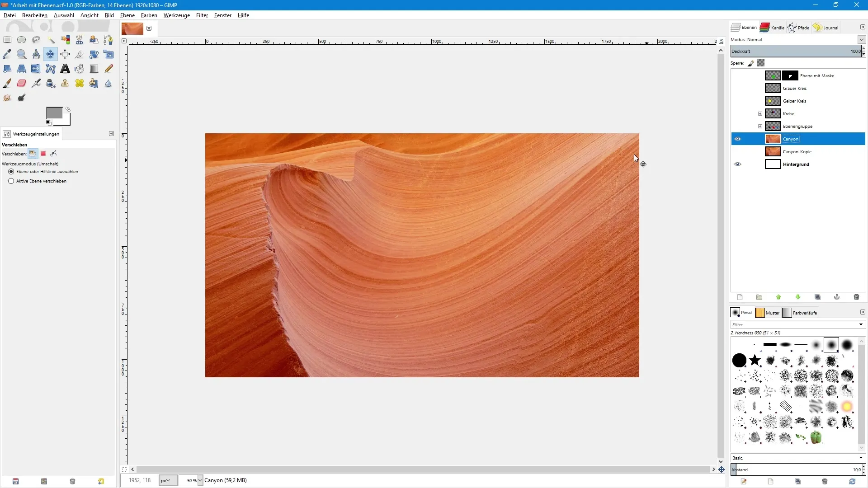Open the Datei menu

click(9, 15)
